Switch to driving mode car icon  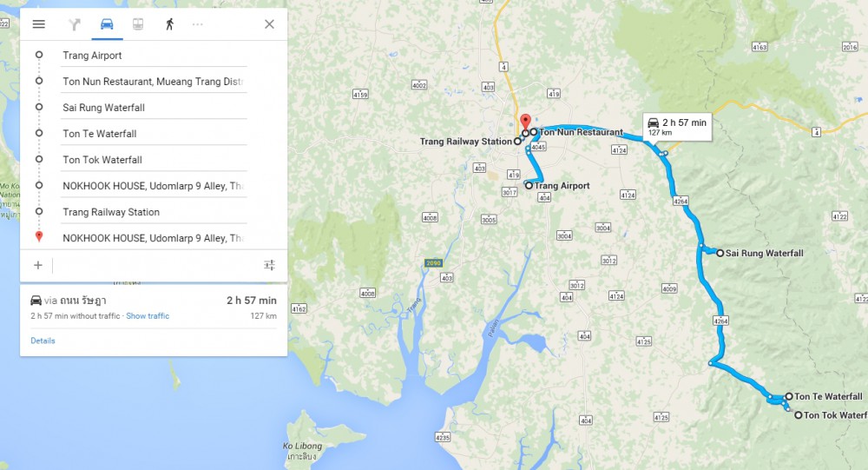pyautogui.click(x=107, y=23)
